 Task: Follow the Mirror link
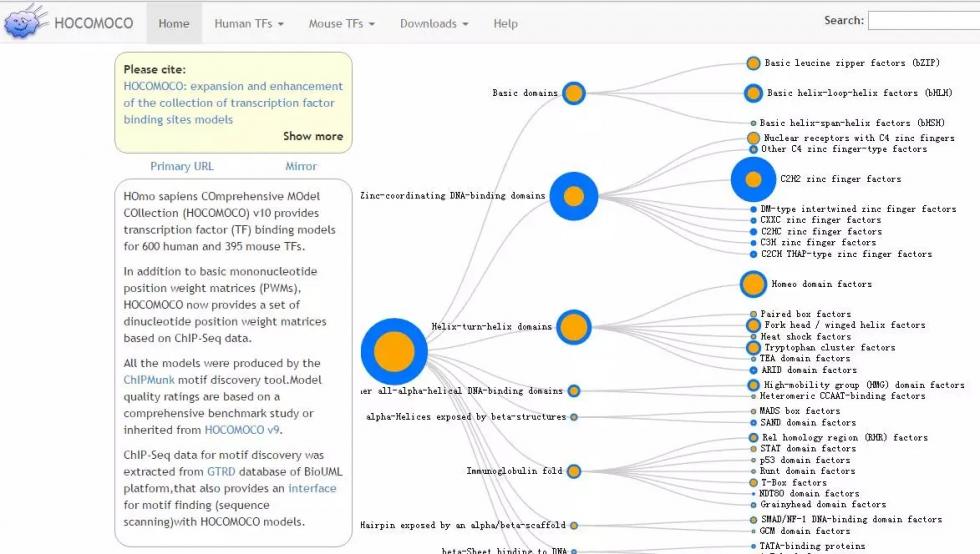click(301, 166)
